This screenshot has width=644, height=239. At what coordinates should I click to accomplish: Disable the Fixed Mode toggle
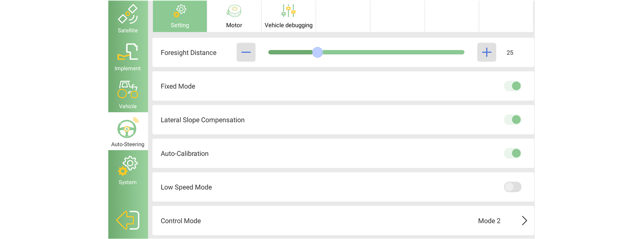(513, 86)
